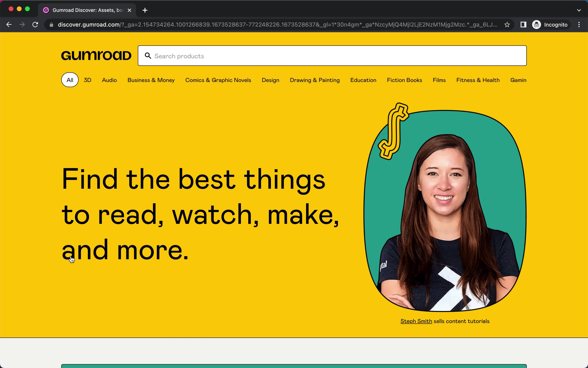Click the lock icon in address bar

pyautogui.click(x=51, y=25)
